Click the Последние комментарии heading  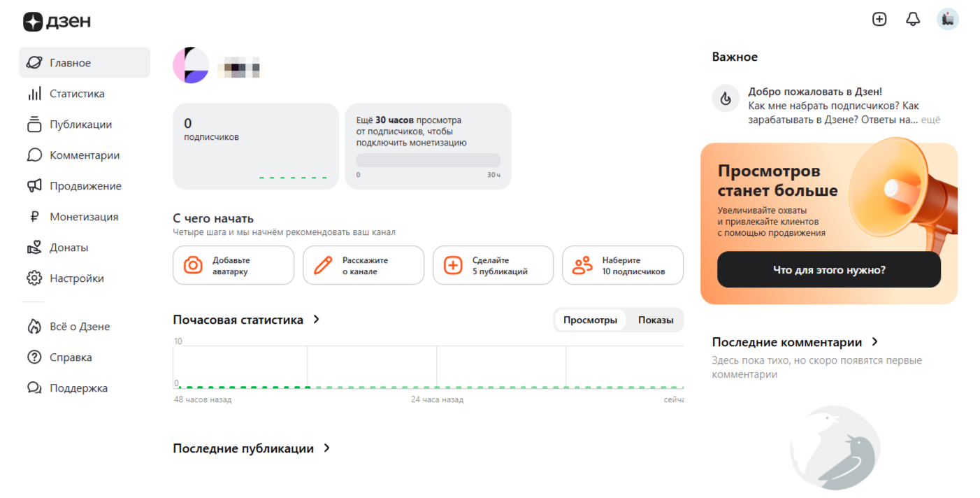[x=787, y=342]
